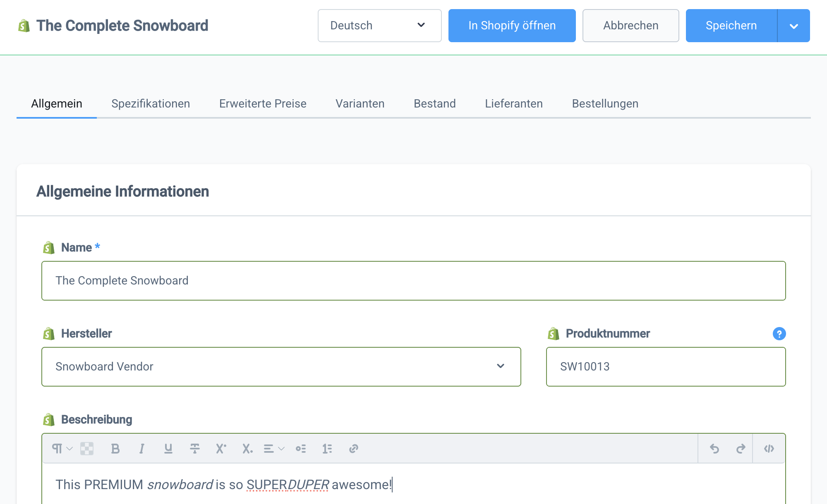Viewport: 827px width, 504px height.
Task: Click the subscript icon
Action: [x=247, y=449]
